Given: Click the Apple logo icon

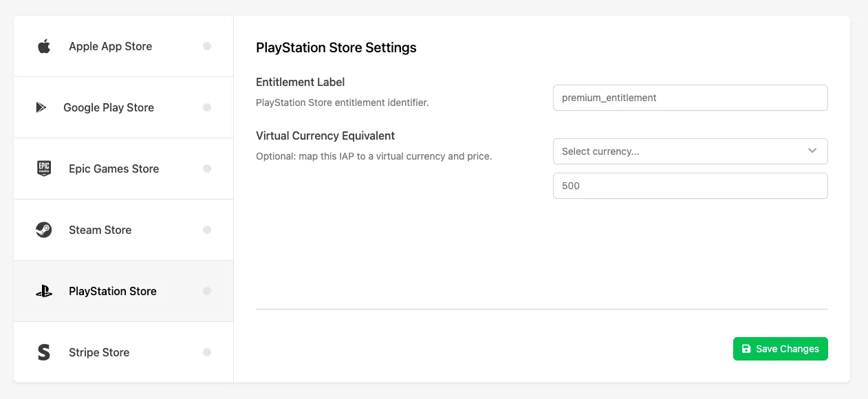Looking at the screenshot, I should click(x=44, y=46).
